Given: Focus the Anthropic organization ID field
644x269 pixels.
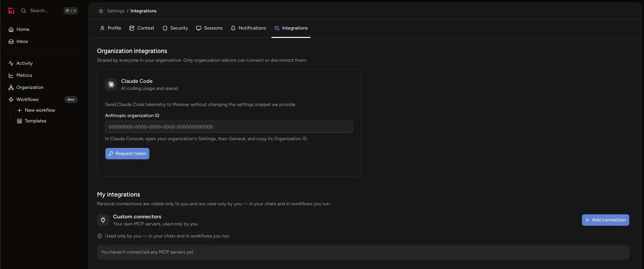Looking at the screenshot, I should [x=229, y=127].
